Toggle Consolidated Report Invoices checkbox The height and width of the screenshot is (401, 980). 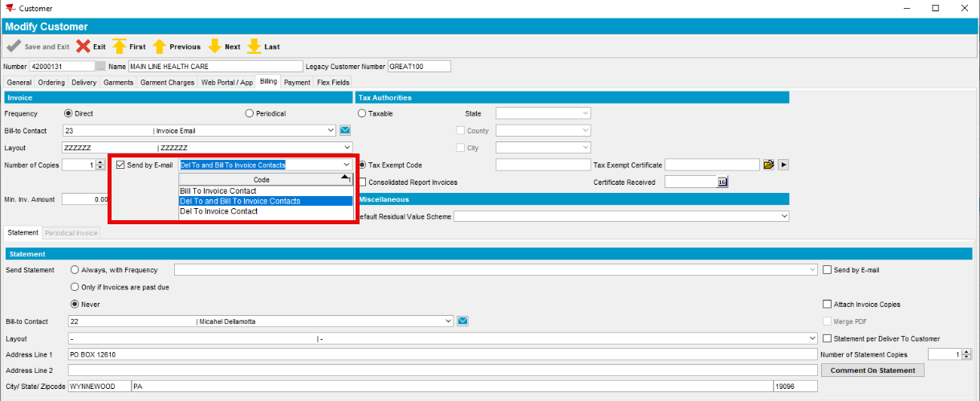[x=362, y=182]
